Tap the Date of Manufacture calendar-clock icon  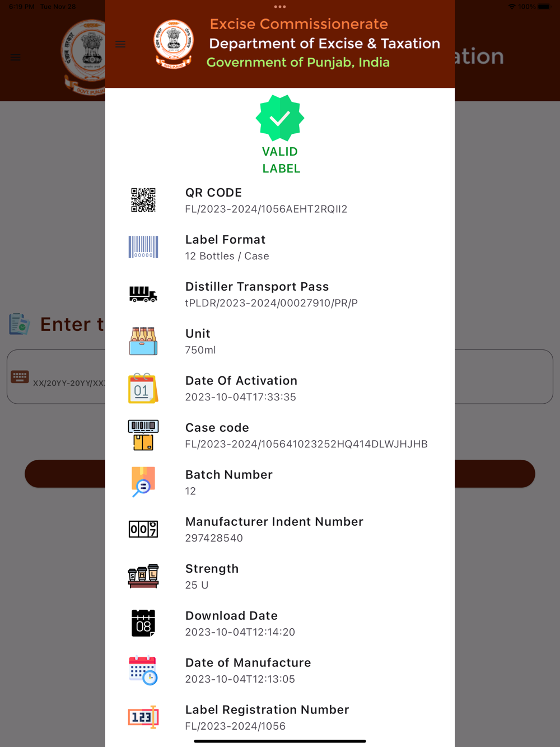(x=143, y=670)
